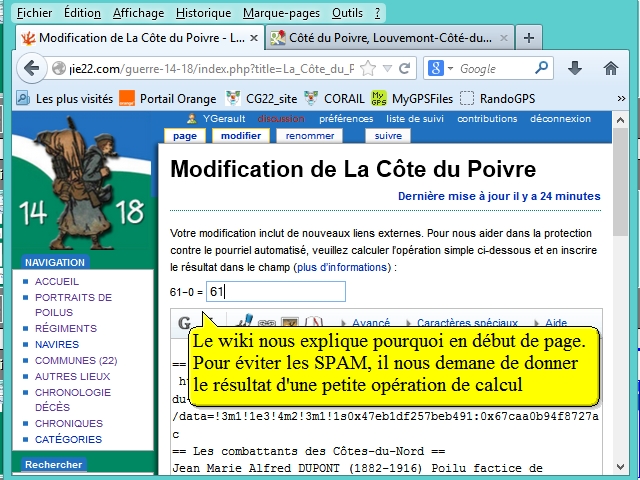
Task: Reload the page with the refresh icon
Action: tap(404, 68)
